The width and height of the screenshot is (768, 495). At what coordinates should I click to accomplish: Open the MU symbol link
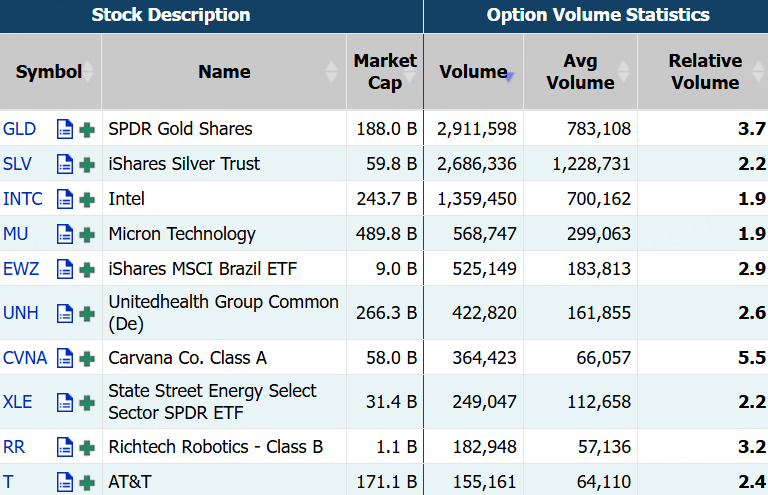pyautogui.click(x=16, y=234)
